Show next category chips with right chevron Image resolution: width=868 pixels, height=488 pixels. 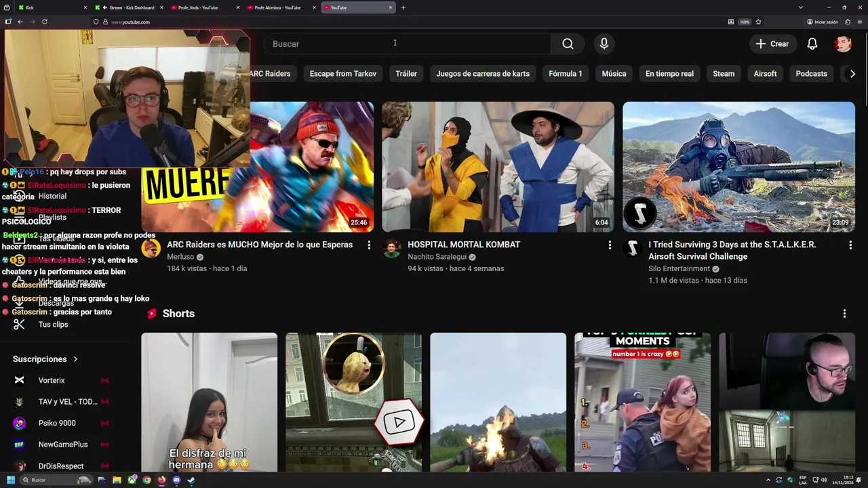(x=852, y=74)
